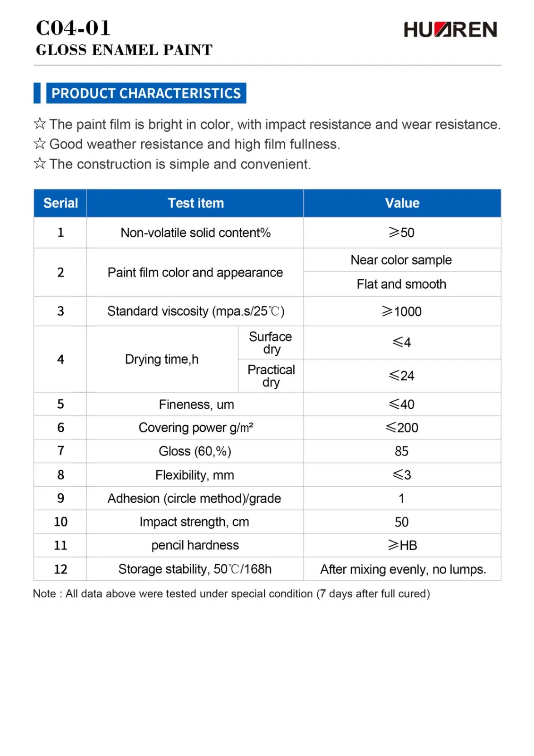
Task: Click the GLOSS ENAMEL PAINT subtitle
Action: click(x=124, y=50)
